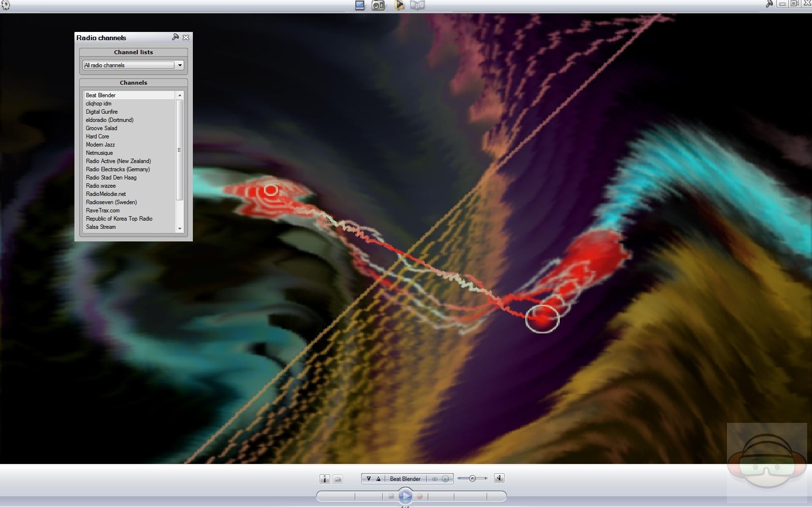The width and height of the screenshot is (812, 508).
Task: Open the settings gear at the top-left
Action: click(x=6, y=5)
